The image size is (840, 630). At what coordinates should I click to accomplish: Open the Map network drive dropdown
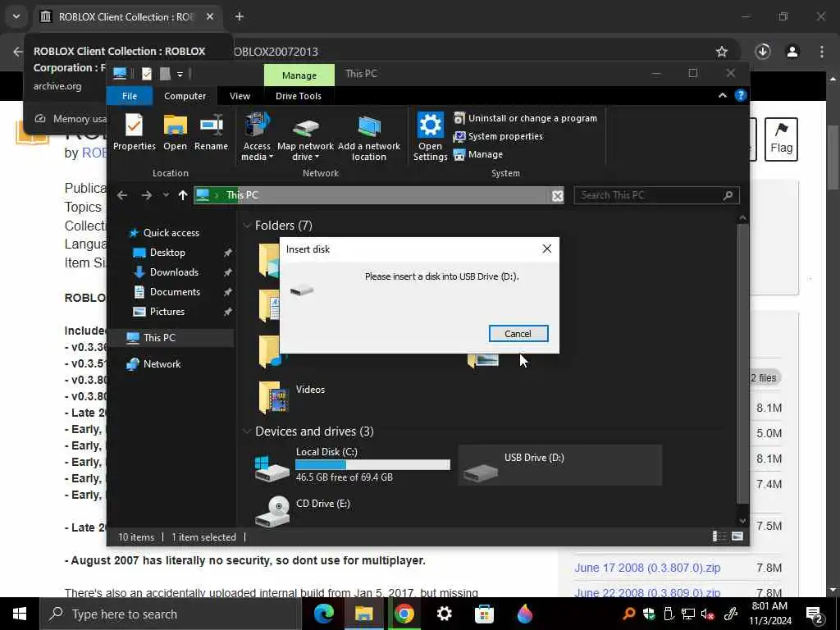(x=305, y=137)
